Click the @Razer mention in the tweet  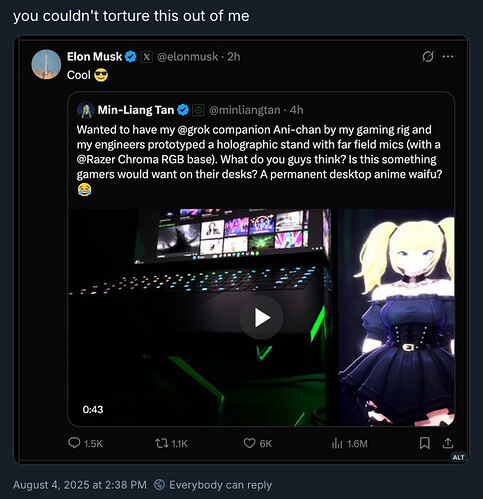(96, 159)
